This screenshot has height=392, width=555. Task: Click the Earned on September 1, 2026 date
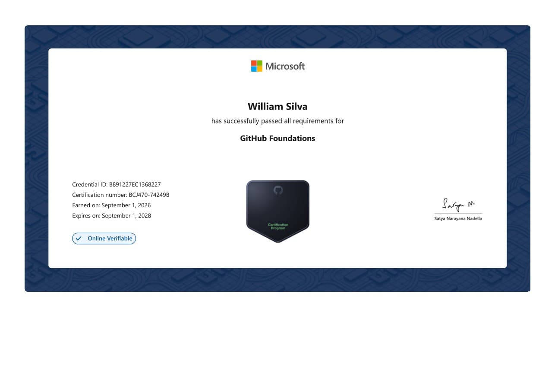coord(111,205)
